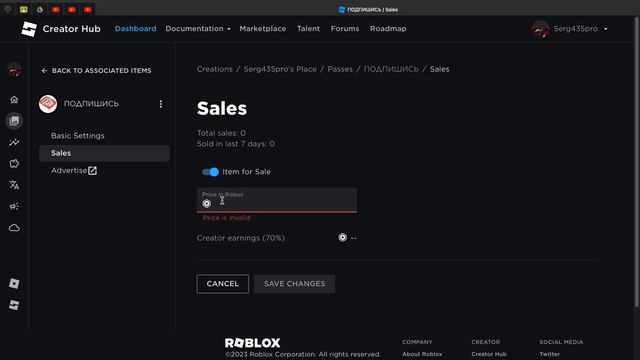
Task: Open the Roadmap menu item
Action: coord(388,29)
